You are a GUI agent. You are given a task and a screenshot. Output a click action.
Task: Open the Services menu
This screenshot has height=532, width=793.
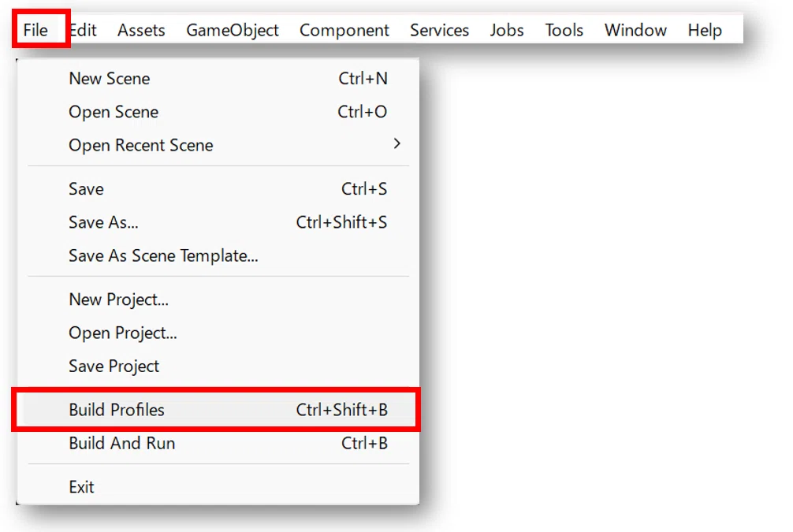439,30
